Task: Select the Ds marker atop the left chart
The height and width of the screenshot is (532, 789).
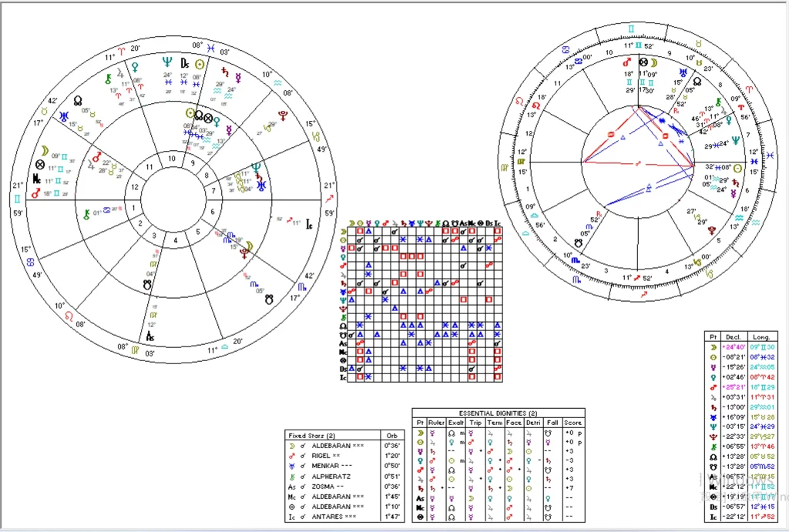Action: [x=185, y=64]
